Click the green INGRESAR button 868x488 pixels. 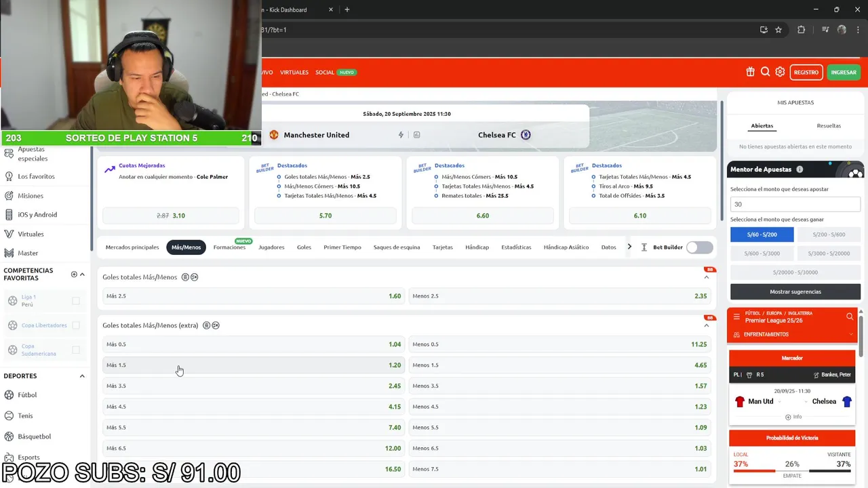point(844,73)
